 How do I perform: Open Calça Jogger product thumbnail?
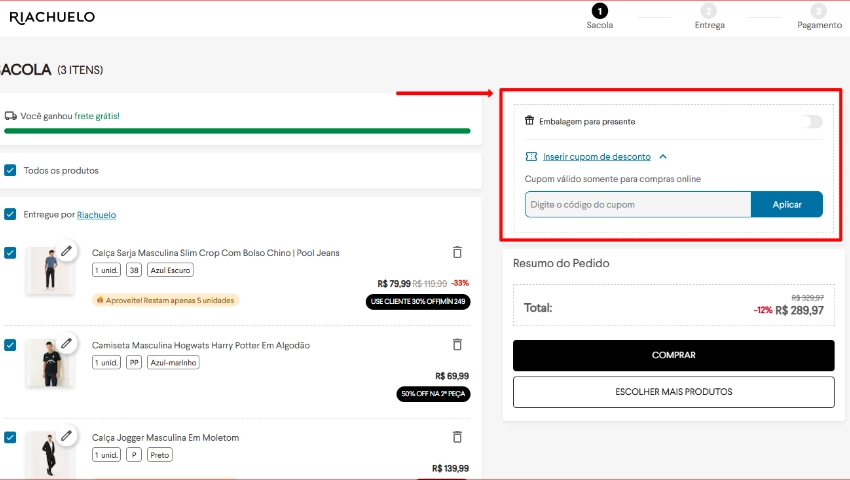50,455
